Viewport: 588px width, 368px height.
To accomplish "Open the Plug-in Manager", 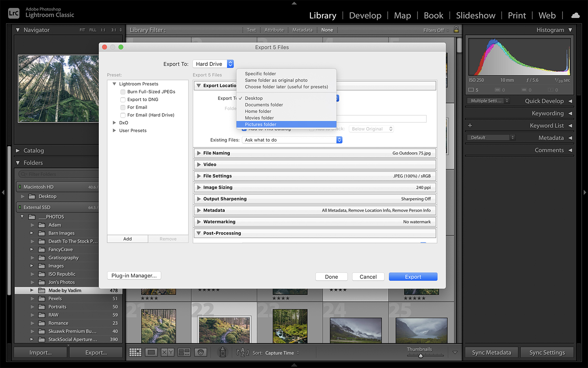I will [134, 275].
